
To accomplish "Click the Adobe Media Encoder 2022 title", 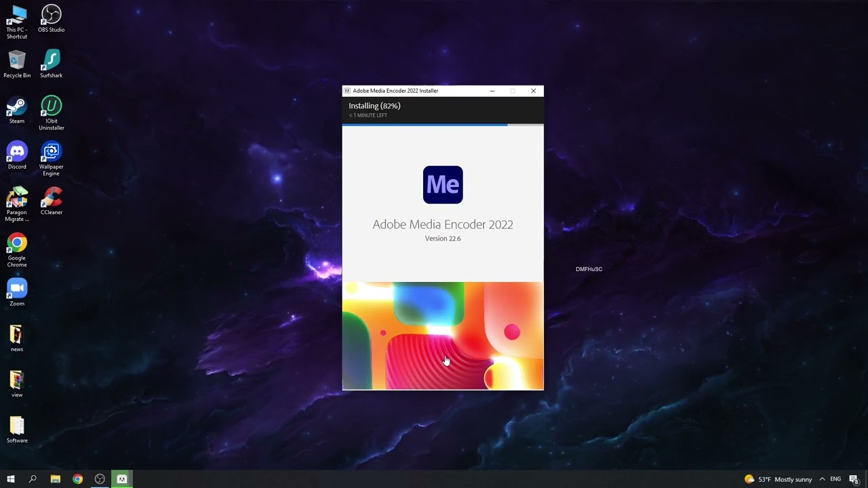I will click(443, 224).
